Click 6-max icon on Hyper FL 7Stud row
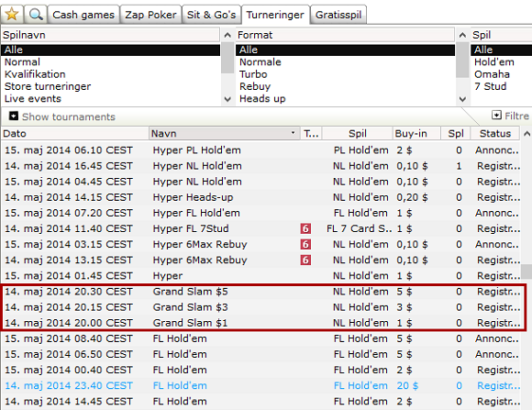Screen dimensions: 532x410 305,228
